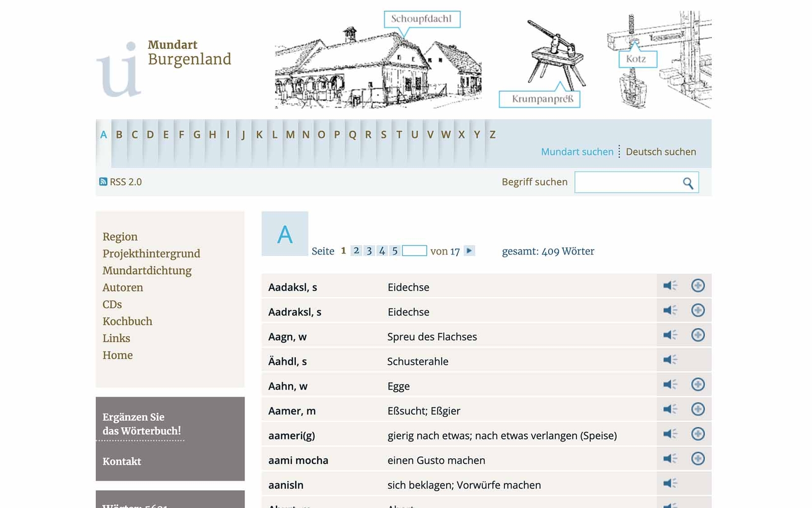
Task: Open Kochbuch in sidebar
Action: [x=127, y=321]
